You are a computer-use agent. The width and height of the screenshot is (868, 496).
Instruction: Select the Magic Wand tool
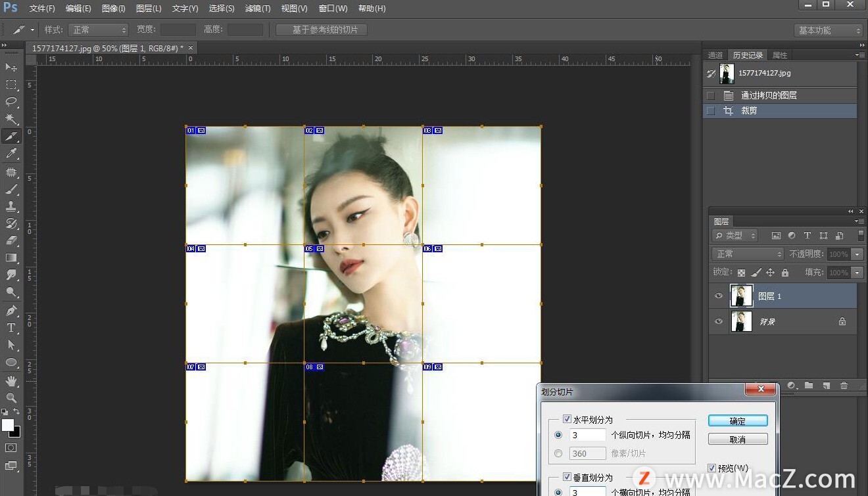[x=11, y=119]
